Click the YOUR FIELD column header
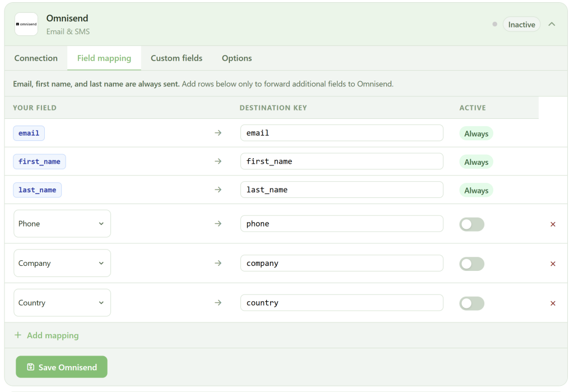Viewport: 574px width, 392px height. 35,108
